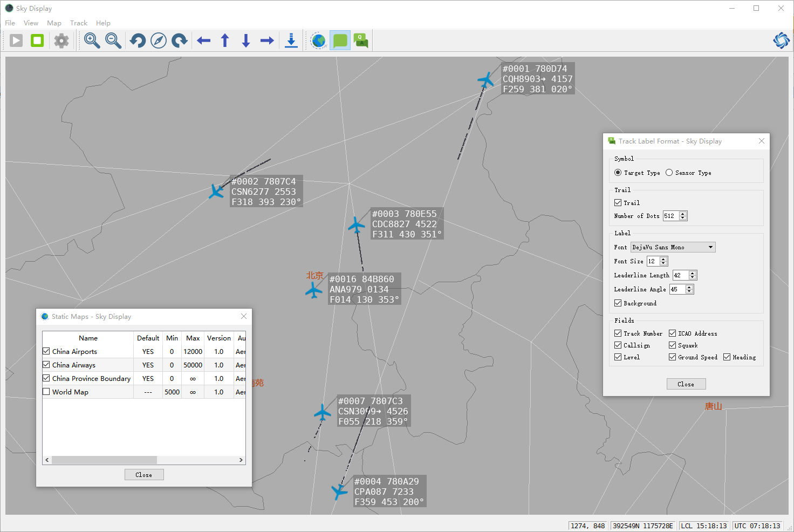This screenshot has width=794, height=532.
Task: Click X on Static Maps dialog title
Action: [x=243, y=316]
